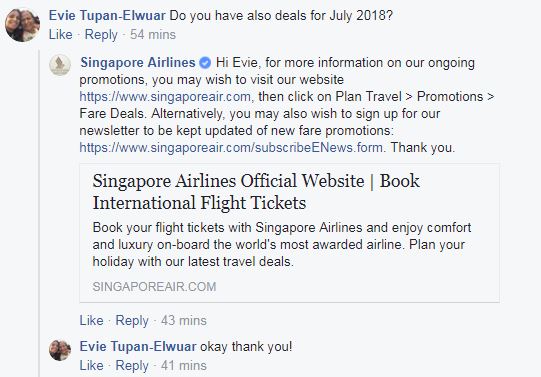Image resolution: width=541 pixels, height=377 pixels.
Task: Like the 'deals for July 2018' comment
Action: [60, 34]
